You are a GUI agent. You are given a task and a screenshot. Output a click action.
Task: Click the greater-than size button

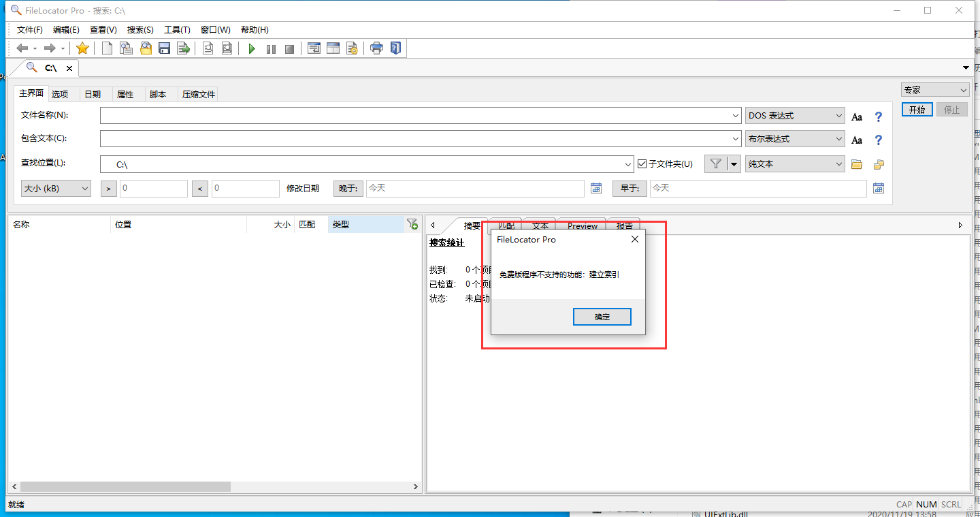(109, 189)
